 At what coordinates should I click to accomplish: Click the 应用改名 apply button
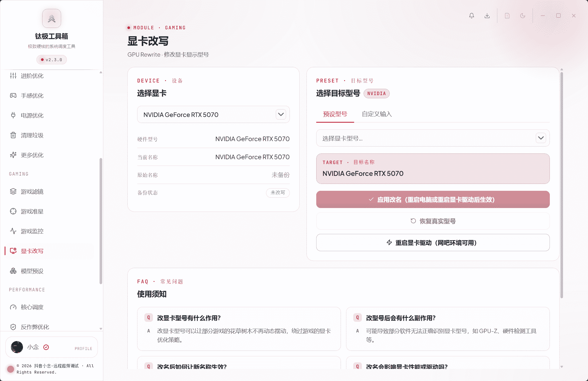pos(433,199)
